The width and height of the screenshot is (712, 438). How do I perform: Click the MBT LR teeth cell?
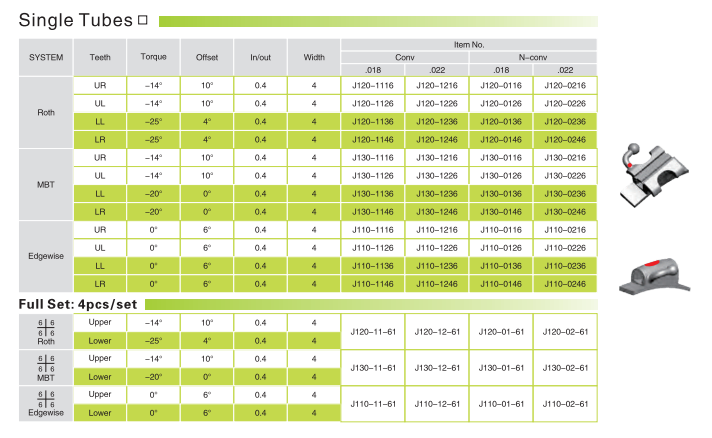100,212
